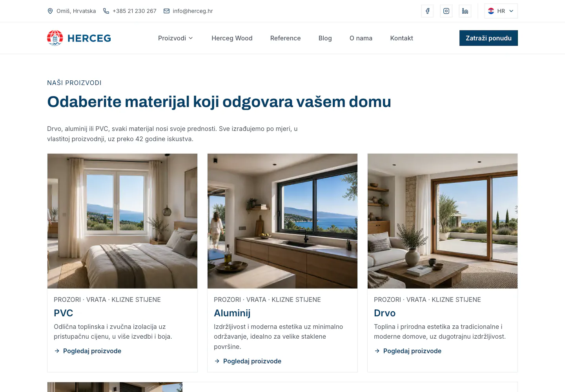The image size is (565, 392).
Task: Click the Aluminij card title
Action: (x=232, y=313)
